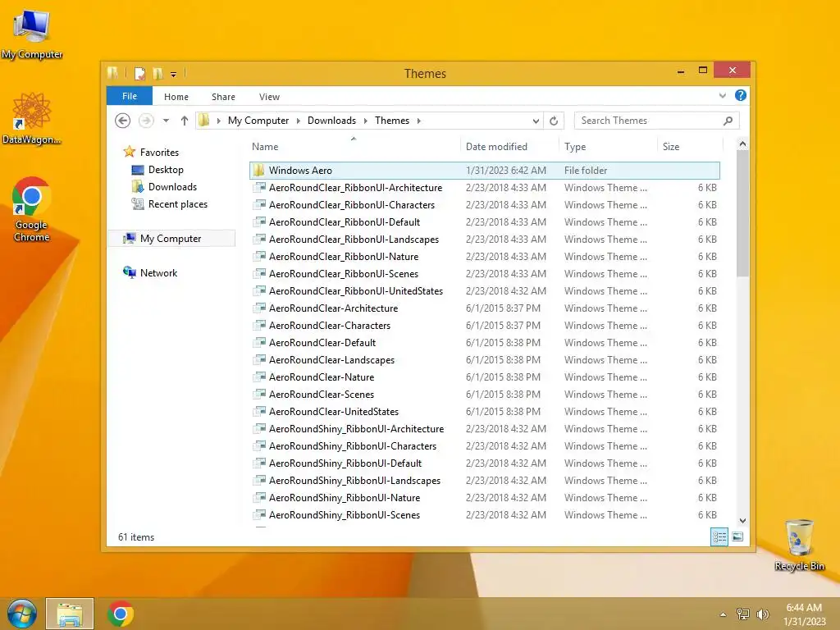Open the Explorer help icon
The height and width of the screenshot is (630, 840).
741,95
